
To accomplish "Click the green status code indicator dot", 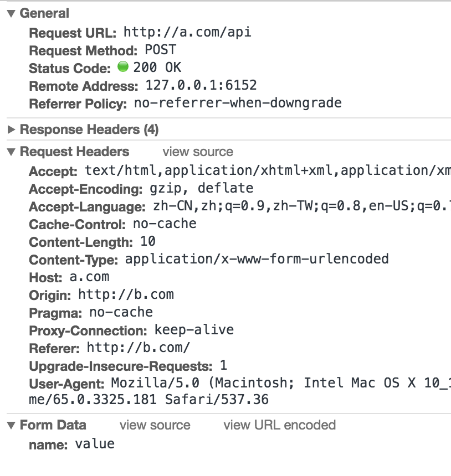I will click(123, 66).
